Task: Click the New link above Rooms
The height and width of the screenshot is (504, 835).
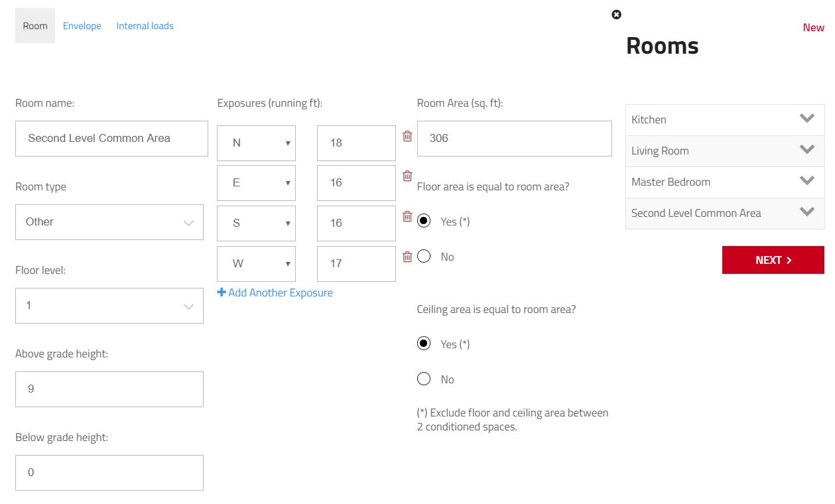Action: coord(813,27)
